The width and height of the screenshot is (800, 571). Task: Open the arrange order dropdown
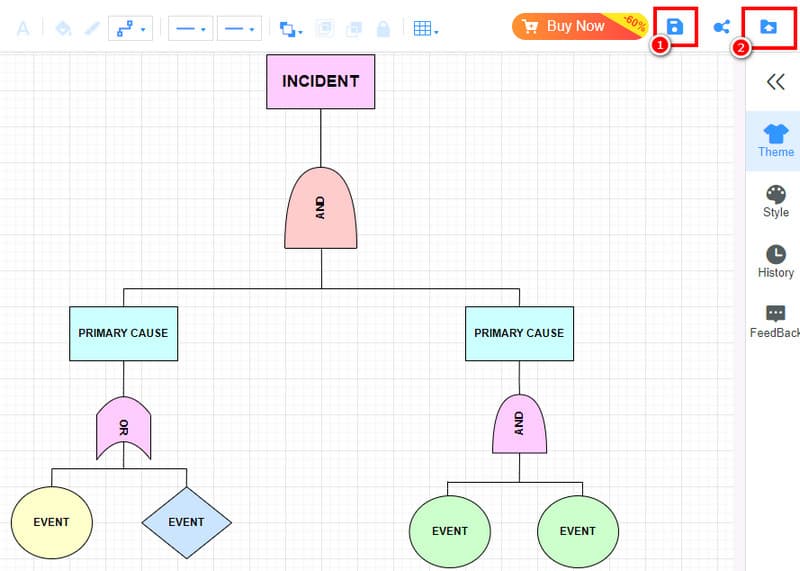tap(291, 29)
